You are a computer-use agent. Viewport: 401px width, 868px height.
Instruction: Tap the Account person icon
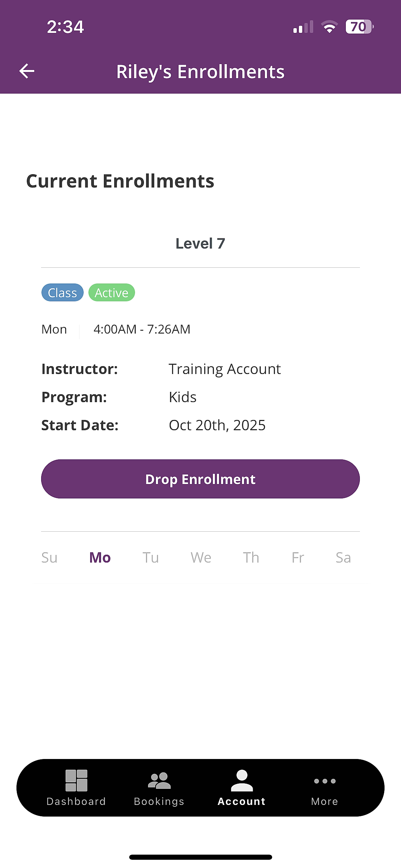[x=242, y=781]
